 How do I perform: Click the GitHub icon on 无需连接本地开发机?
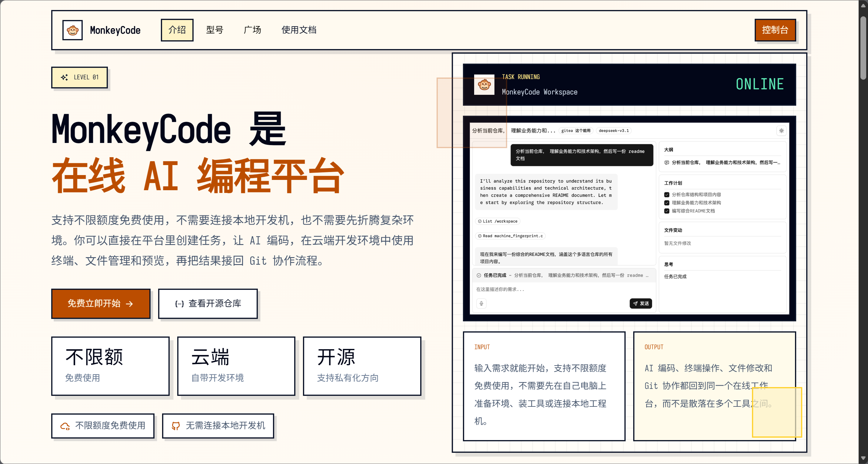[x=175, y=426]
